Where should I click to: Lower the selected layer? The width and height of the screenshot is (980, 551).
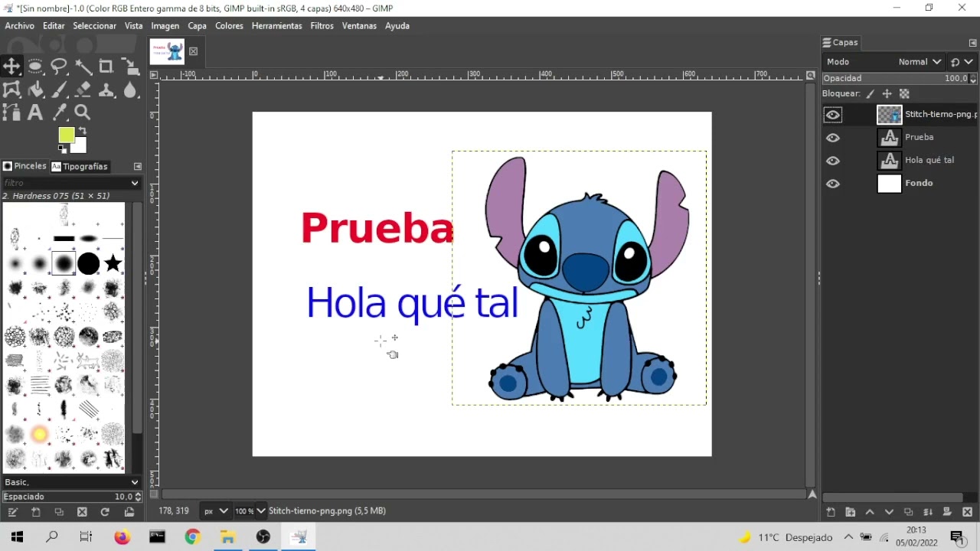889,512
